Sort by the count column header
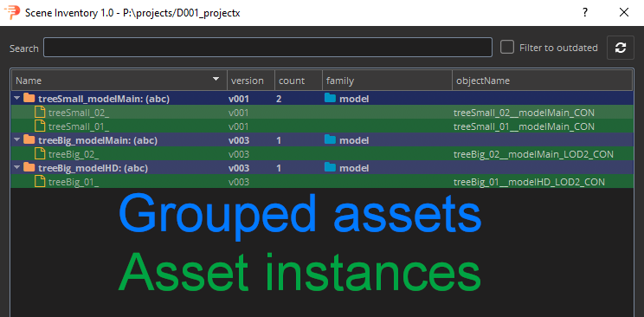This screenshot has height=317, width=644. 299,81
